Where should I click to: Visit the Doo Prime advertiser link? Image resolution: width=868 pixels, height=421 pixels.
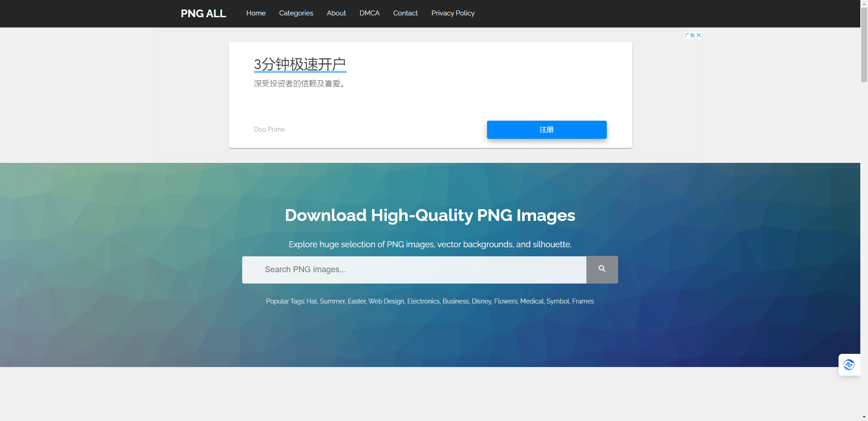pos(269,129)
